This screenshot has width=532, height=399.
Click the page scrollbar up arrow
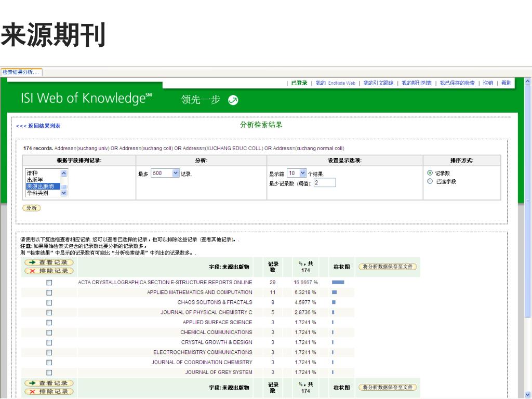pos(528,82)
